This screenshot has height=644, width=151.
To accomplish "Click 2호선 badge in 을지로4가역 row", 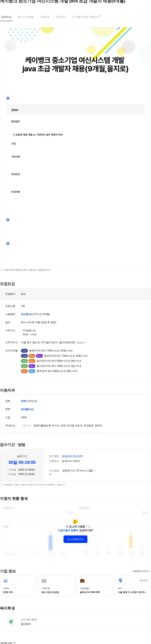I will tap(24, 366).
